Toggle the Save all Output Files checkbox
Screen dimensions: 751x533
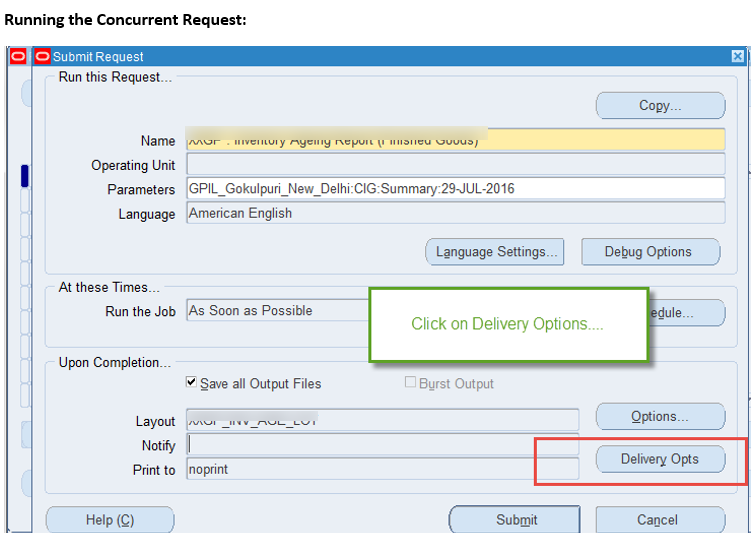point(191,382)
